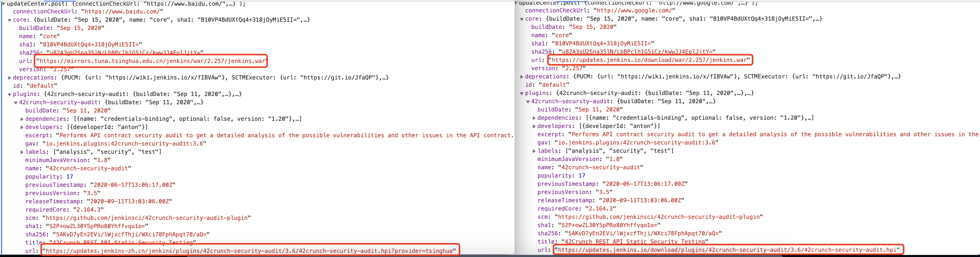The height and width of the screenshot is (257, 980).
Task: Select plugin sha256 5AKvD7 value, left panel
Action: coord(131,235)
